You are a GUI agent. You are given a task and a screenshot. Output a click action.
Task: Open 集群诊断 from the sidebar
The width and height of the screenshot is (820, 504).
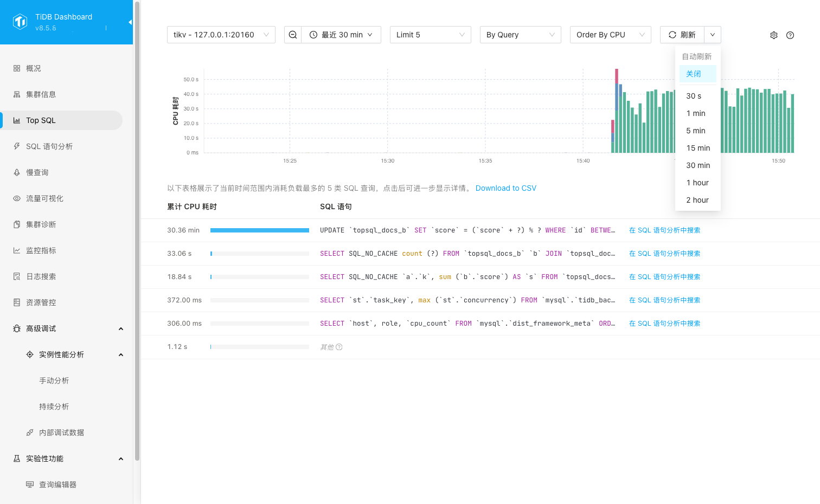pyautogui.click(x=41, y=224)
